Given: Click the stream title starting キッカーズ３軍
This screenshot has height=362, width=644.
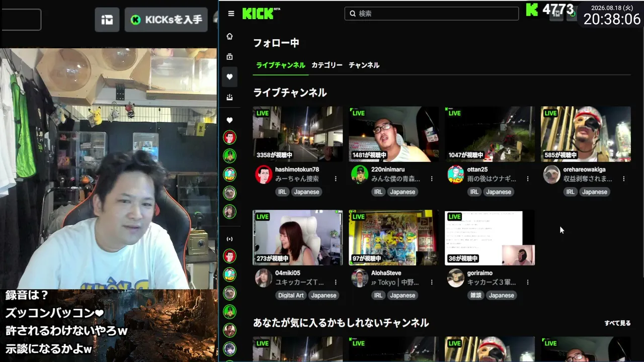Looking at the screenshot, I should (492, 282).
